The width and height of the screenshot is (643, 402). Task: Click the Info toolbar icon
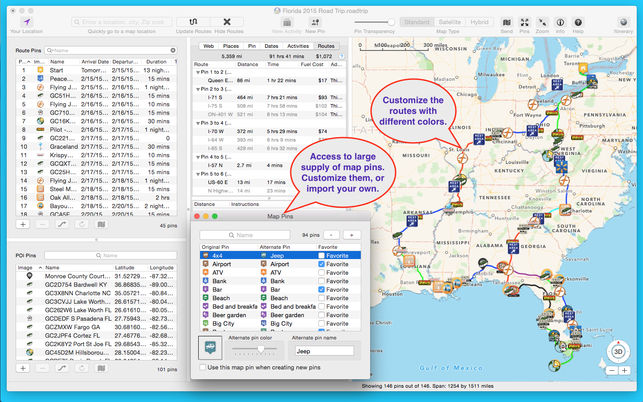tap(560, 21)
